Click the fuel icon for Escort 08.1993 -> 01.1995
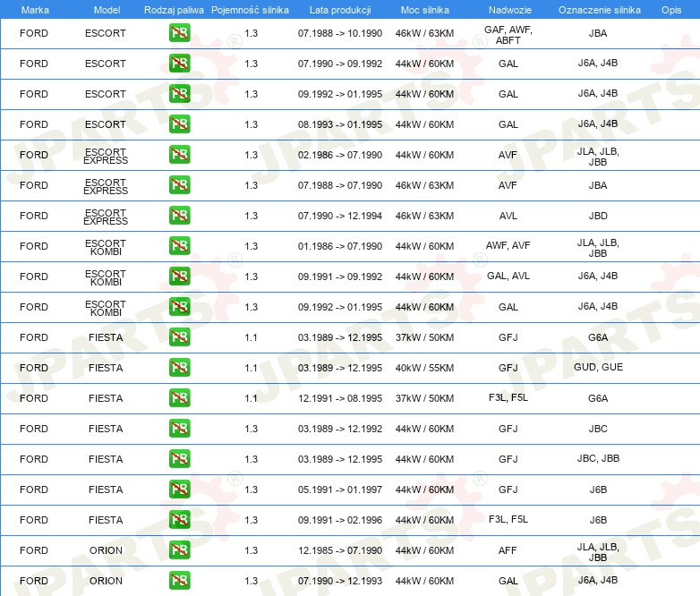Viewport: 700px width, 596px height. pyautogui.click(x=179, y=124)
